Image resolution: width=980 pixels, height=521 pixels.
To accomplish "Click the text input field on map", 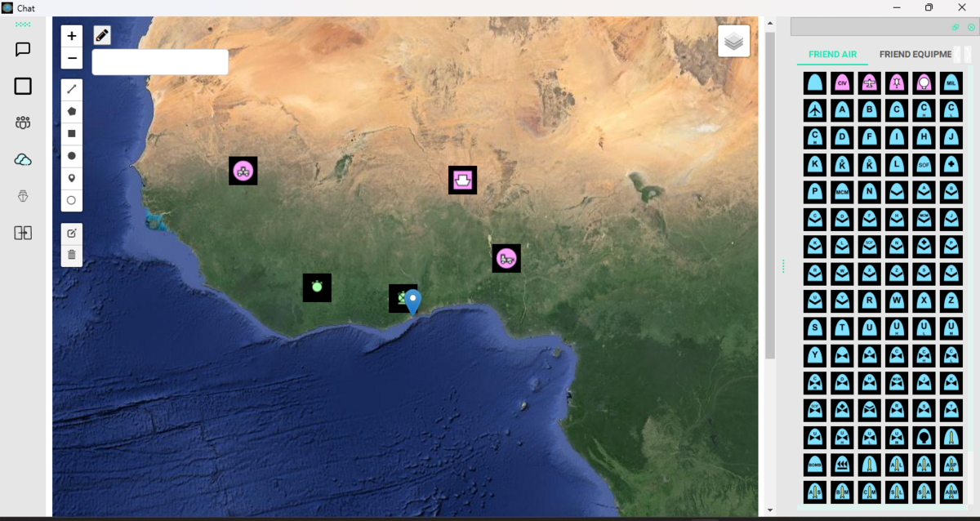I will pyautogui.click(x=160, y=62).
